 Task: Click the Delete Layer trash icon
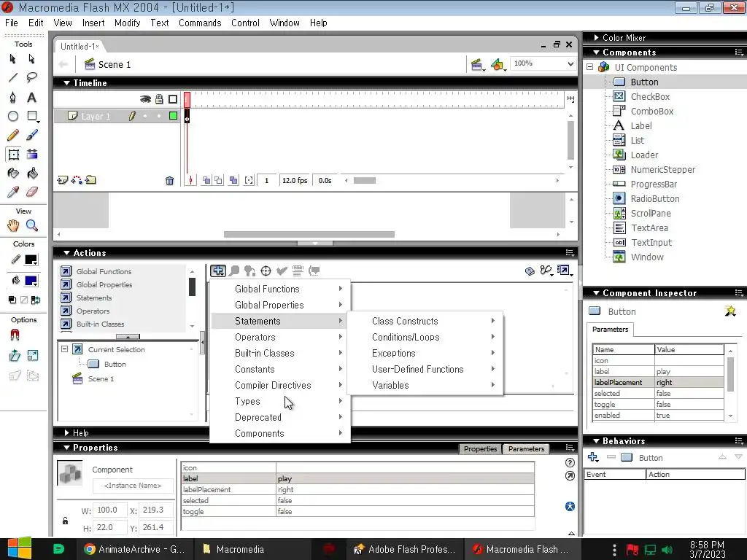click(x=169, y=181)
